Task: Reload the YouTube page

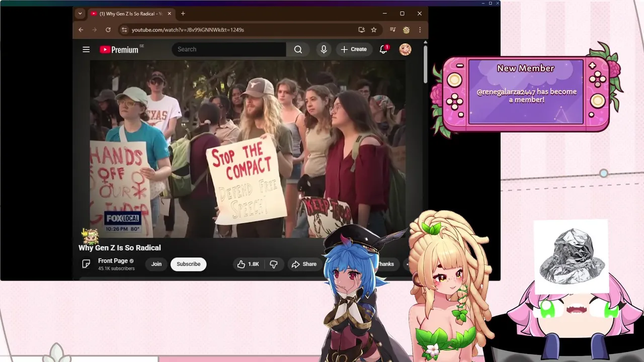Action: (108, 30)
